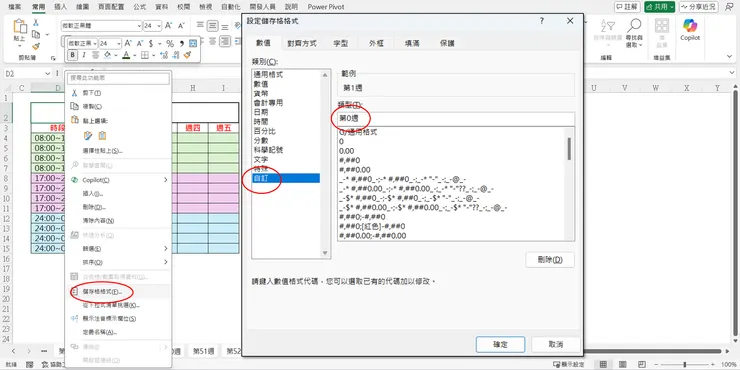
Task: Open Formulas (公式) ribbon tab
Action: coord(139,7)
